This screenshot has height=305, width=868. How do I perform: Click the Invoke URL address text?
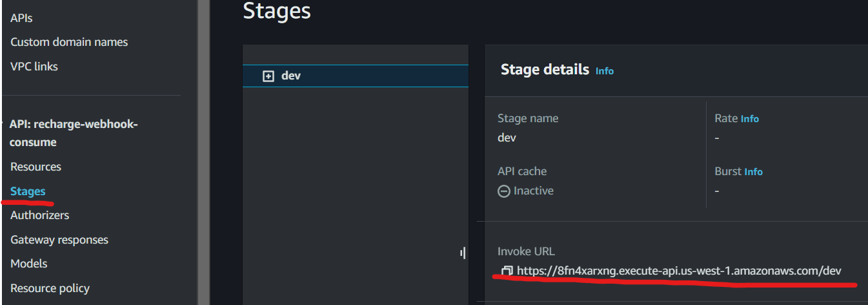point(679,271)
